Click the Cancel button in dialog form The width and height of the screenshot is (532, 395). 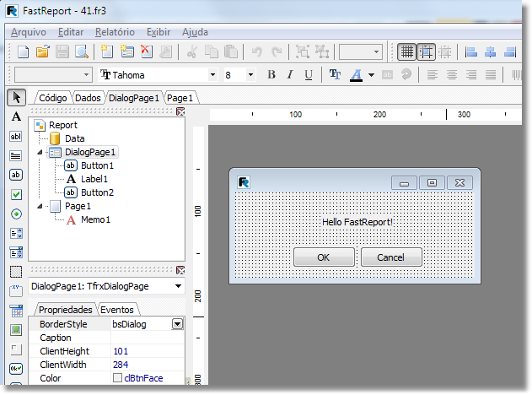click(391, 257)
